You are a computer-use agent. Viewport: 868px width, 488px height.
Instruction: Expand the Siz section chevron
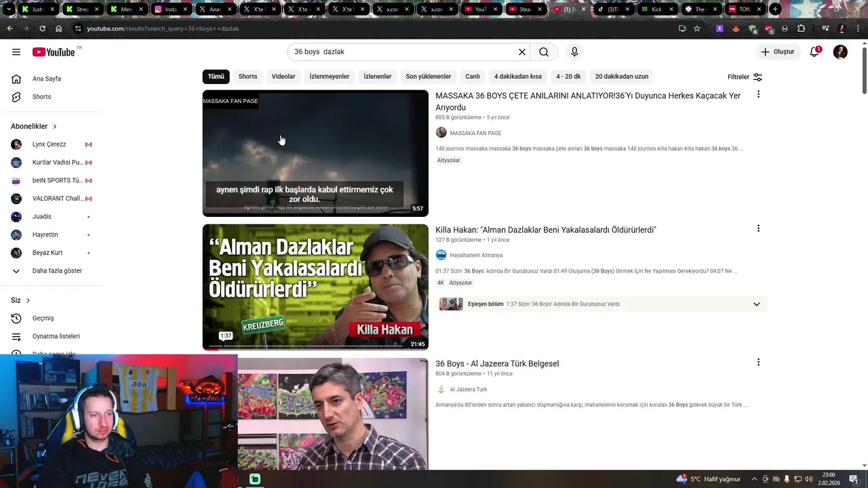pyautogui.click(x=28, y=300)
